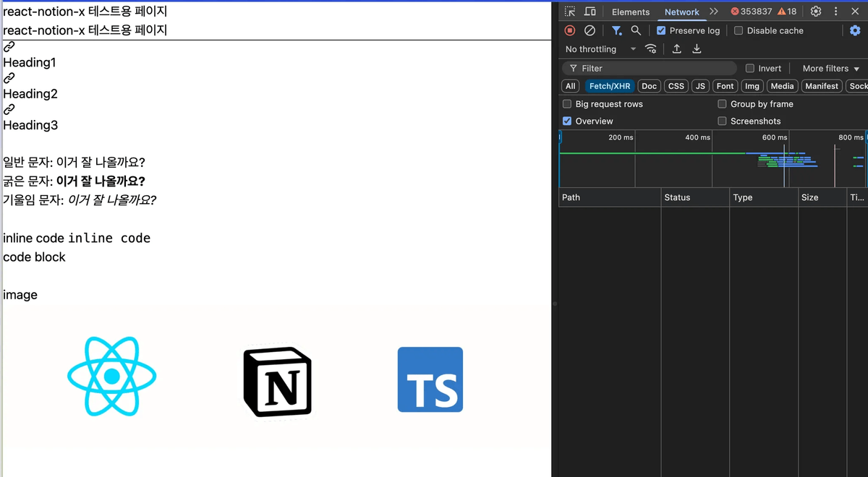This screenshot has width=868, height=477.
Task: Enable Group by frame checkbox
Action: 722,104
